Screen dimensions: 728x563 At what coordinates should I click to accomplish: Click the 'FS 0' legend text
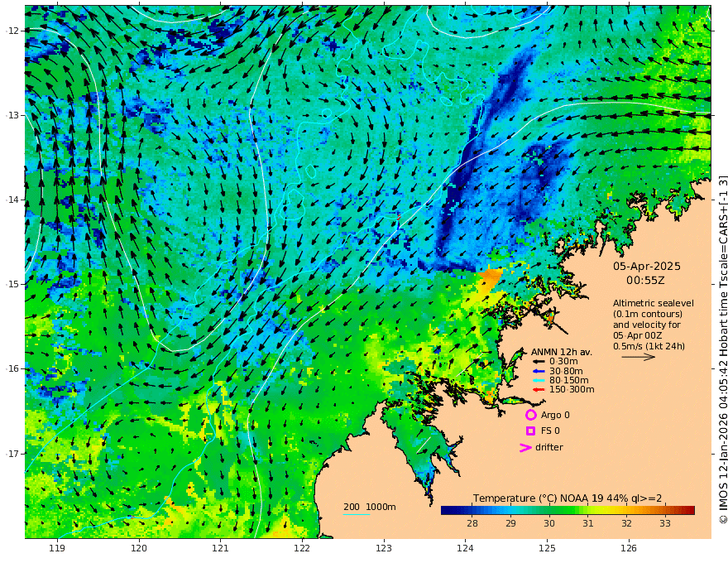point(550,431)
